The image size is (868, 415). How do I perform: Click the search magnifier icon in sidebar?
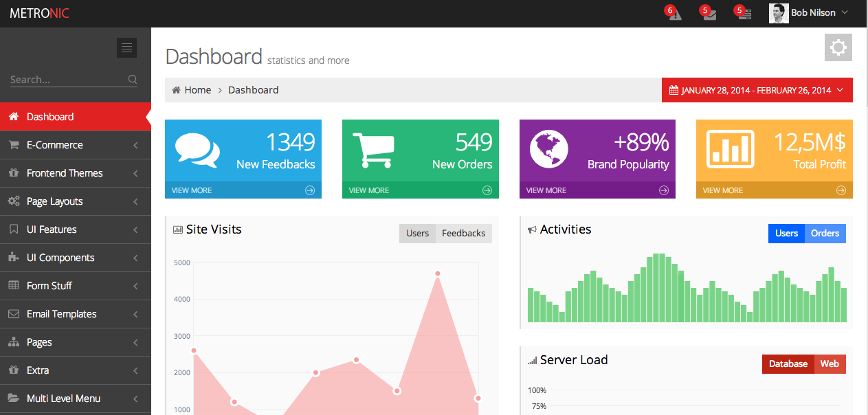[133, 80]
